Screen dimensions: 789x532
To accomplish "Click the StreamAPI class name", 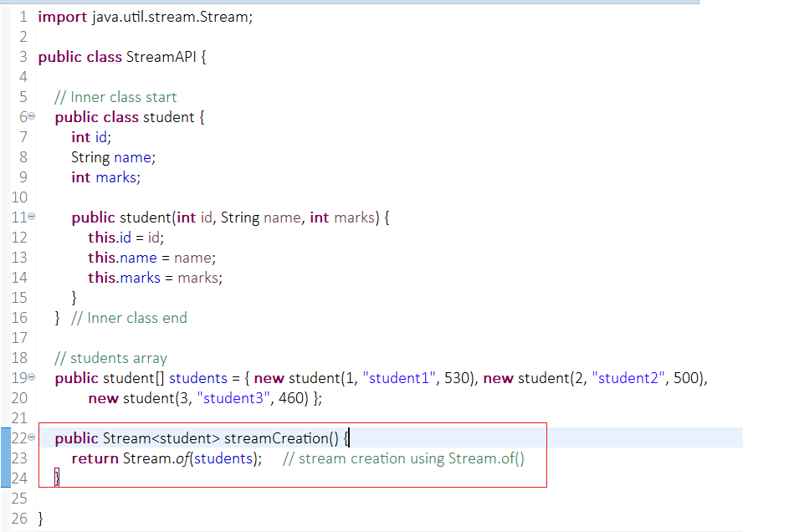I will pos(161,56).
